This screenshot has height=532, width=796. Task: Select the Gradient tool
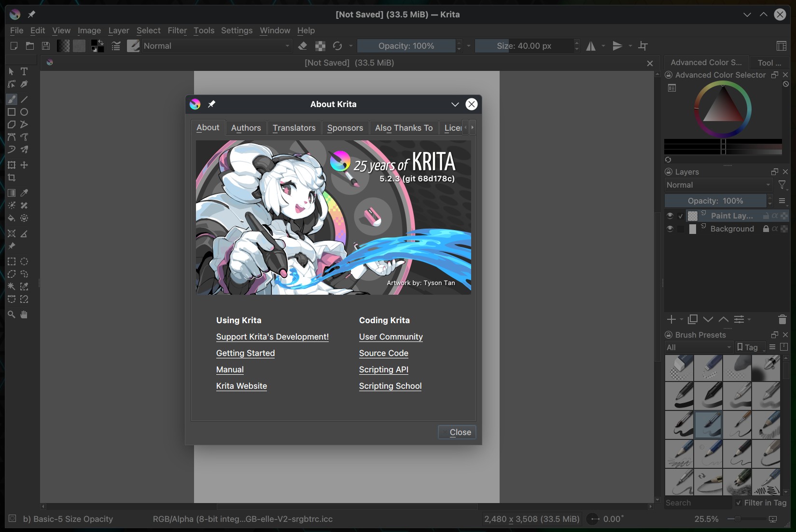pos(12,193)
